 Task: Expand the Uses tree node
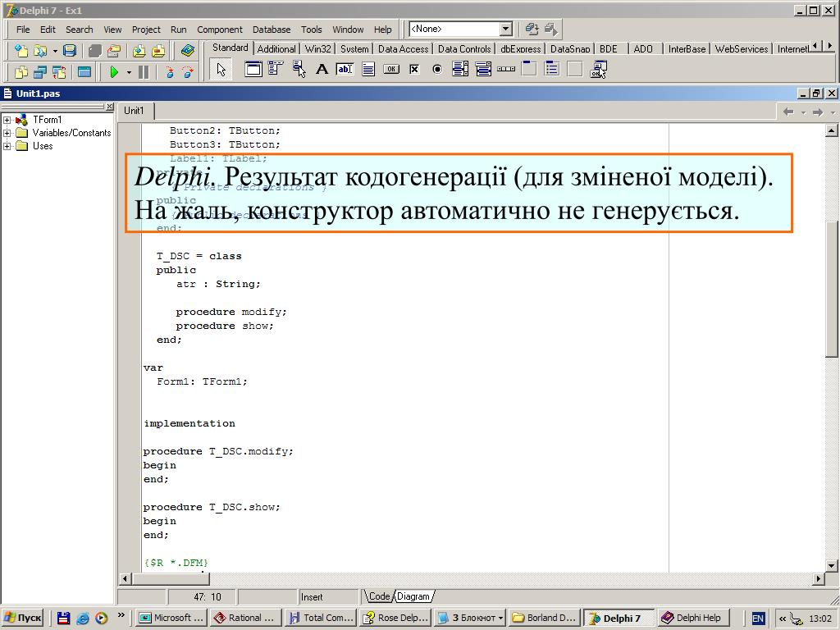[7, 146]
